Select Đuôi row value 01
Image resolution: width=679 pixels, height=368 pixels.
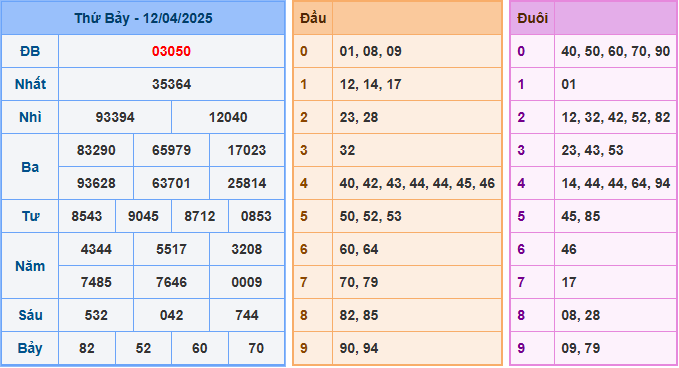click(569, 84)
